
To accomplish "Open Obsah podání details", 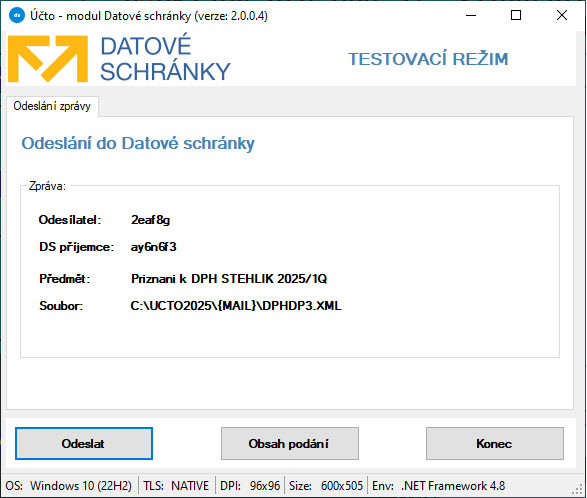I will pos(290,443).
